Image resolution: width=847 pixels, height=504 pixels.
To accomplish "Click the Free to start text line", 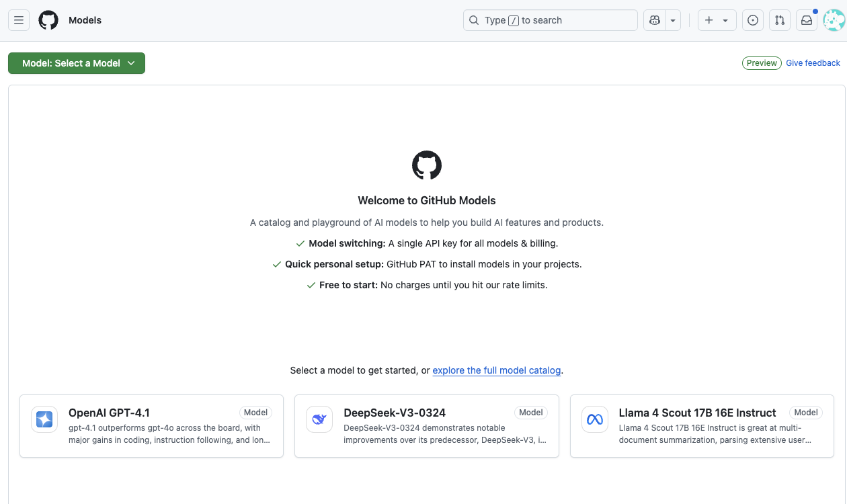I will (x=427, y=285).
